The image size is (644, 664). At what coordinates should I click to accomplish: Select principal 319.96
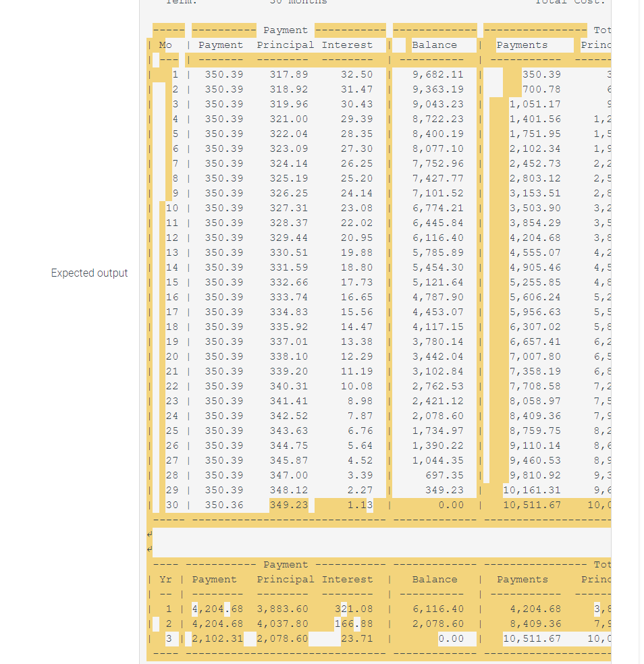tap(288, 104)
